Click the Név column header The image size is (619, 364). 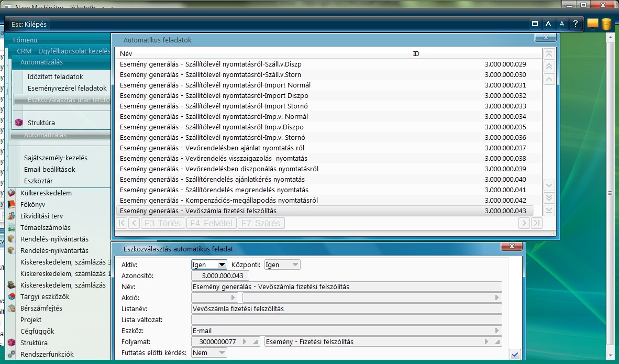(x=126, y=54)
